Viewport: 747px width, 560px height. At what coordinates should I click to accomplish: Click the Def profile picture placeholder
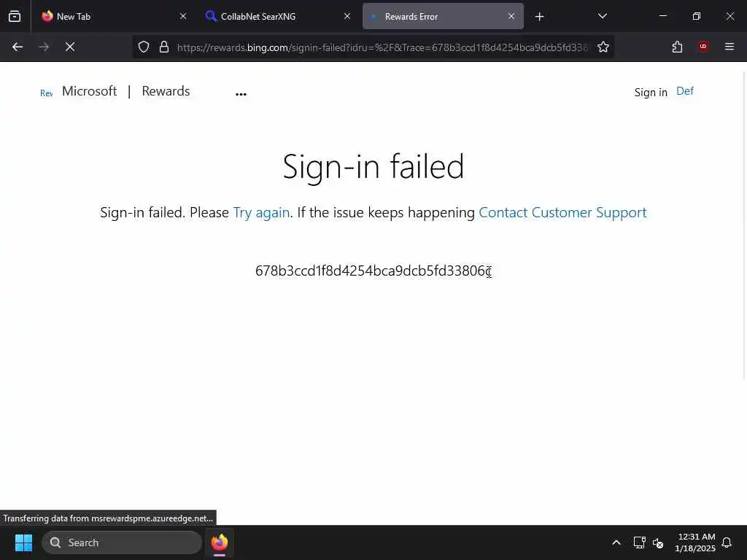[684, 91]
